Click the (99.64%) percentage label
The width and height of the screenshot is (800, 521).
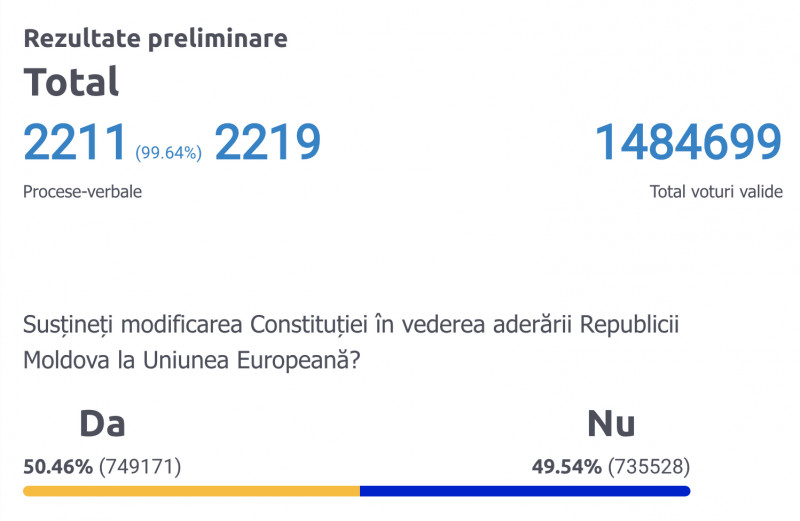point(169,152)
